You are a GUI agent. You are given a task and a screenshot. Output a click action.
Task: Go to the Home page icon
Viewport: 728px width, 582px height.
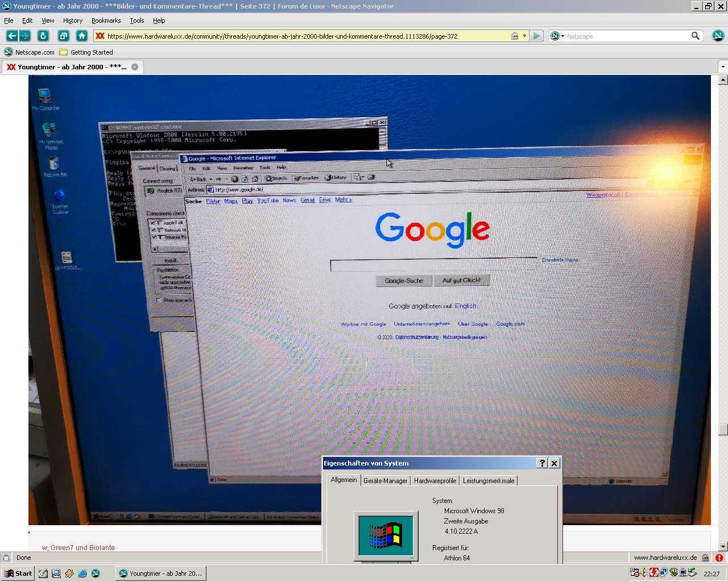(x=82, y=36)
